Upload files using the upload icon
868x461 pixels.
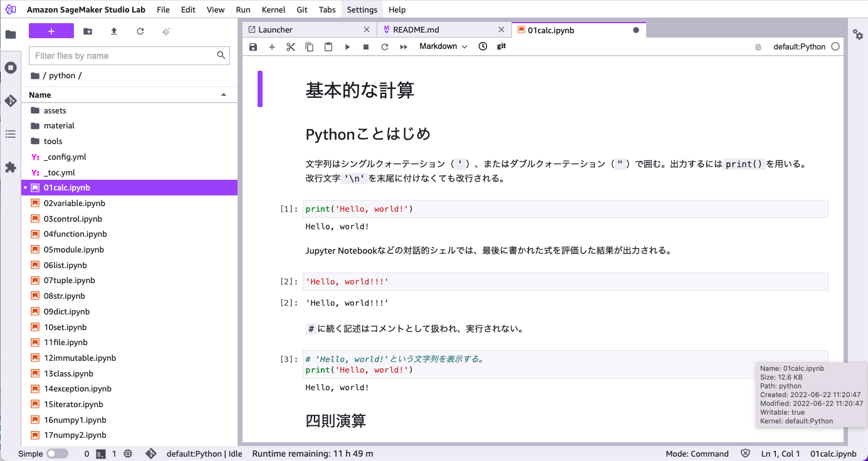114,31
